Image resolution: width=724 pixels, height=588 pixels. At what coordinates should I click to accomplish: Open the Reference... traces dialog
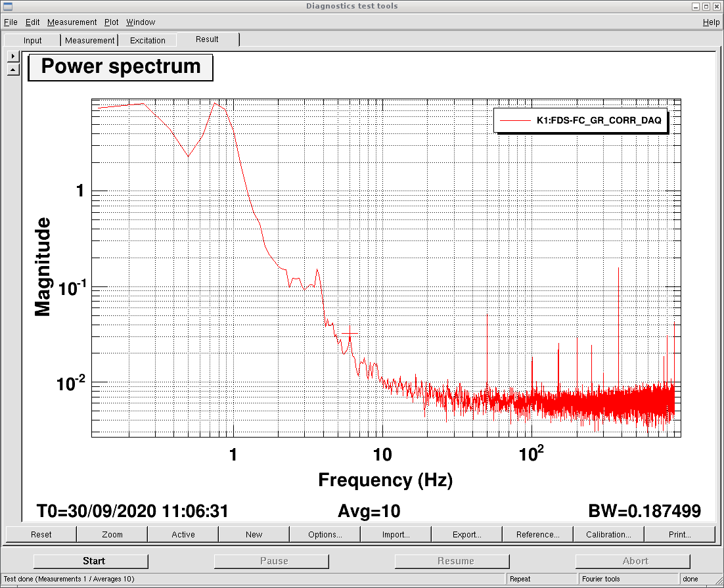[x=537, y=534]
